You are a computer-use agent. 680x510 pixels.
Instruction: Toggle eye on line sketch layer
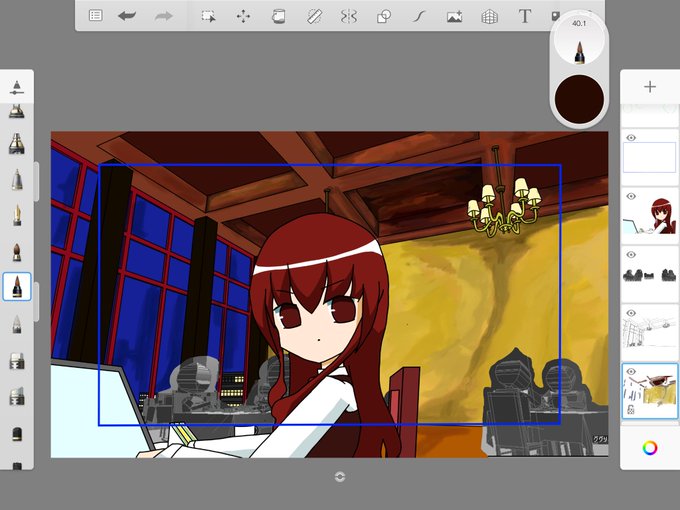(631, 313)
